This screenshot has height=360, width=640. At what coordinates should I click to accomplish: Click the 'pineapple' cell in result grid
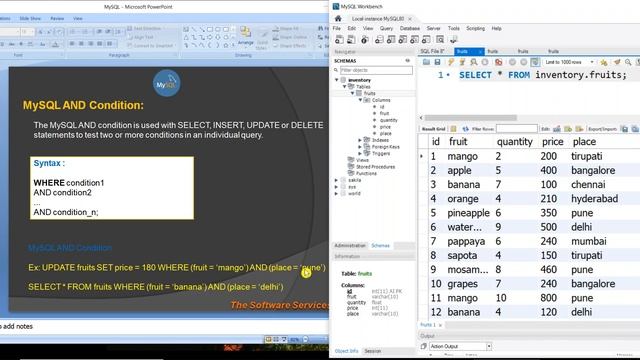[468, 213]
